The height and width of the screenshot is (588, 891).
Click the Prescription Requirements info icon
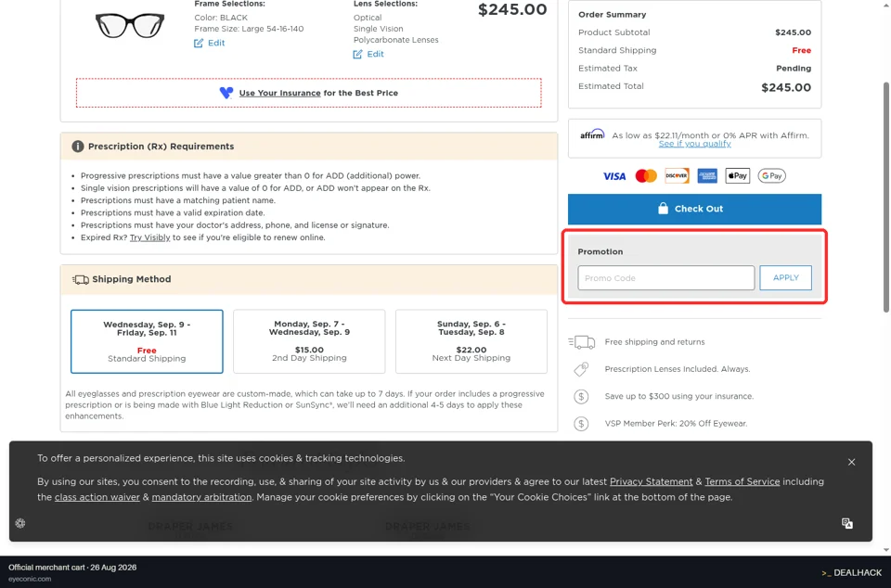pos(78,147)
